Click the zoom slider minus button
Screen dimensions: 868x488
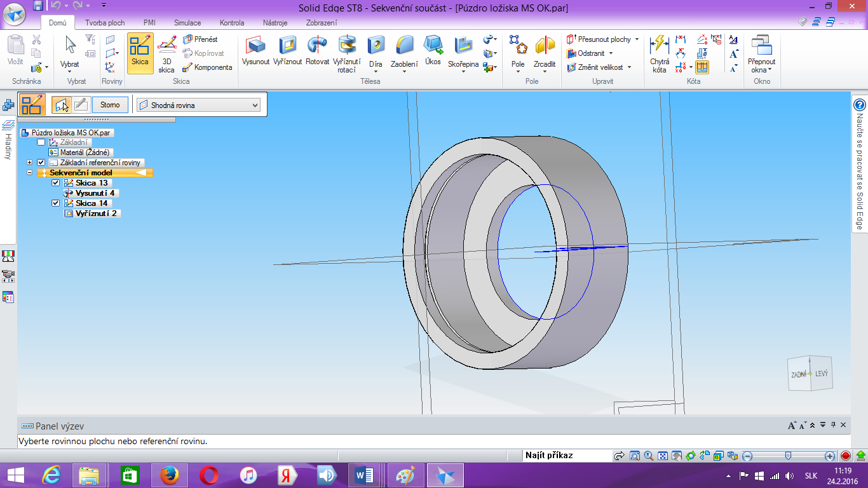(x=748, y=456)
